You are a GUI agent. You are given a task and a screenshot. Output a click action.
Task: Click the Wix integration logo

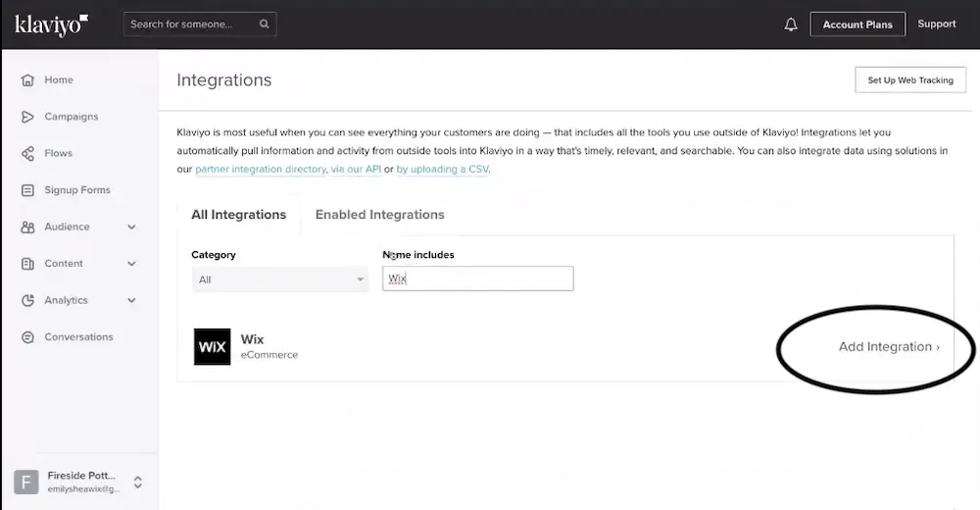[x=212, y=347]
